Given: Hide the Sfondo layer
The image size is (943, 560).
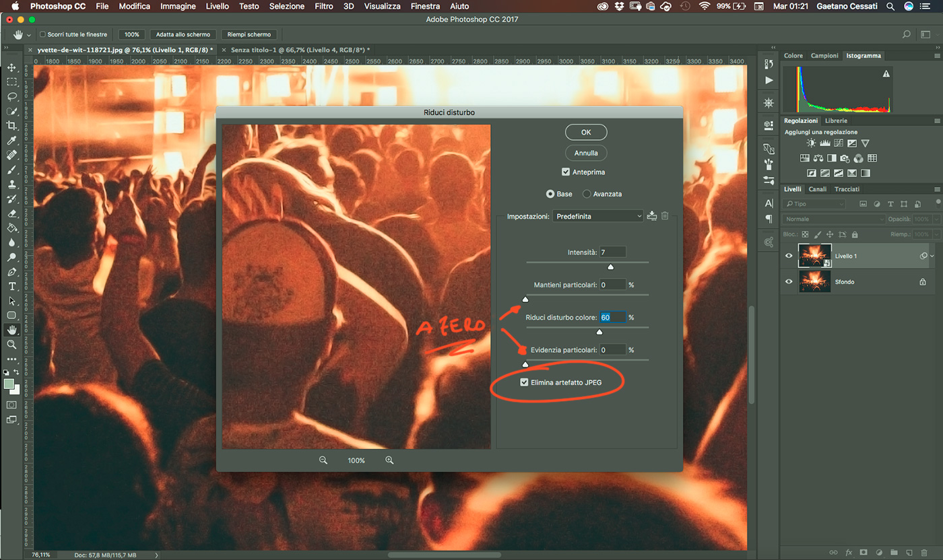Looking at the screenshot, I should (x=789, y=281).
